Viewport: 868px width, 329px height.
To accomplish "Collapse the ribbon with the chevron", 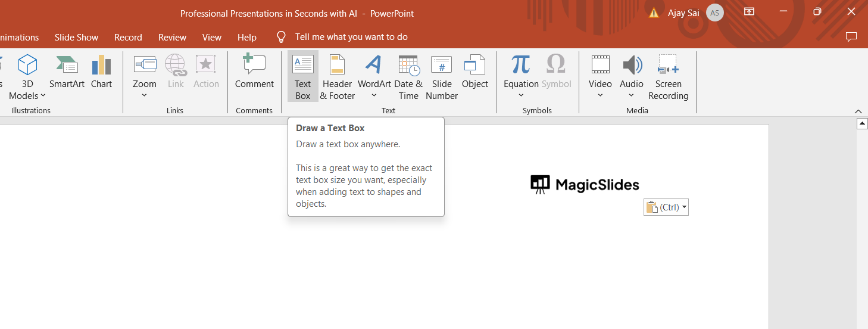I will point(858,111).
